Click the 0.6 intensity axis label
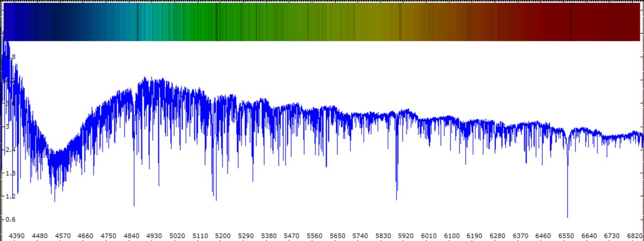The image size is (644, 241). click(10, 220)
